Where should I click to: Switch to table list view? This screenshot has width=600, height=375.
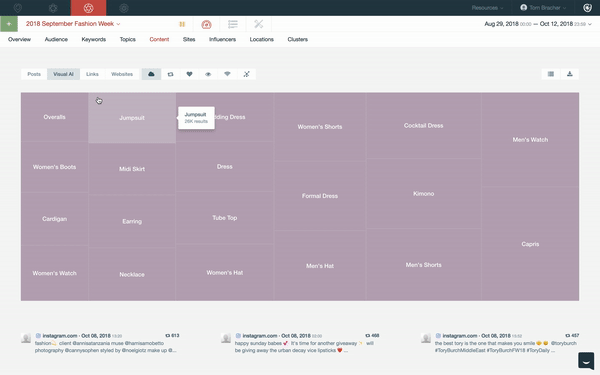(551, 74)
